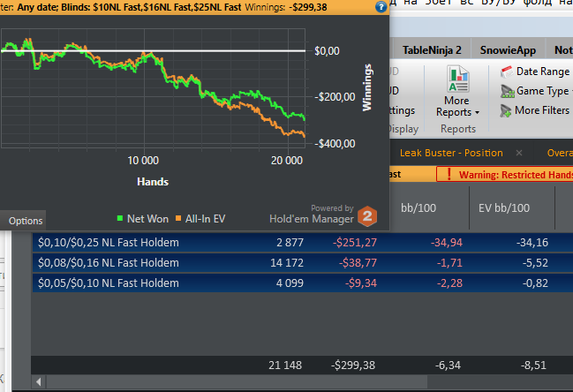Click the Winnings: -$299,38 header text
This screenshot has width=573, height=392.
286,7
